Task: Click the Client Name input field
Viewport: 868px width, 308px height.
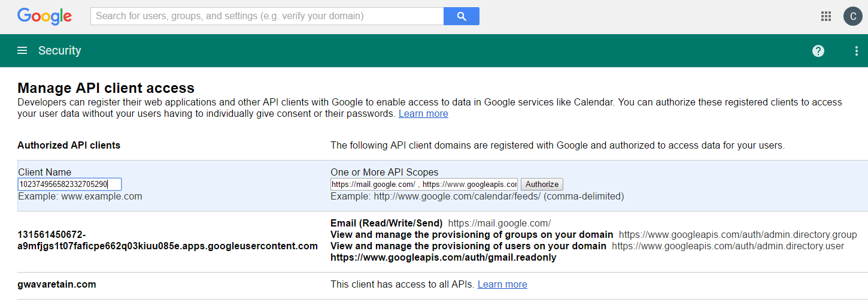Action: pyautogui.click(x=70, y=184)
